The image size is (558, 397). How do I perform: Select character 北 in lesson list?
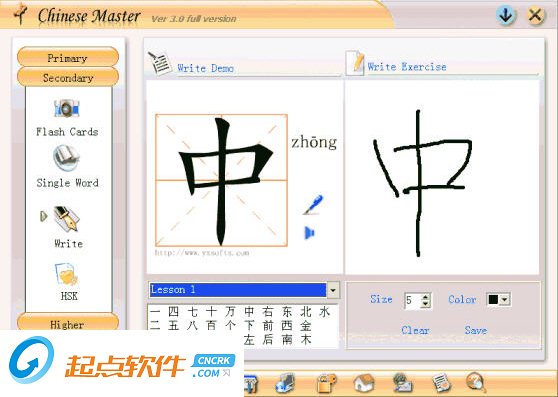point(305,312)
